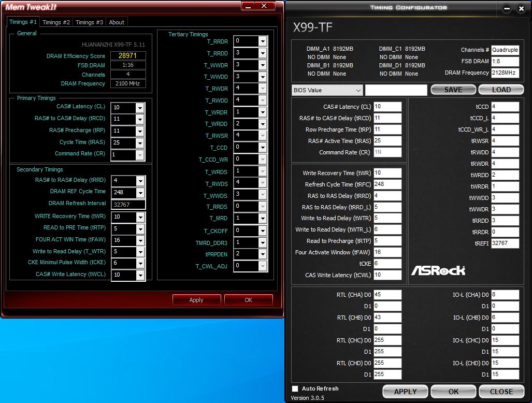Open the TMRD_DDR3 timing dropdown
532x403 pixels.
click(262, 243)
